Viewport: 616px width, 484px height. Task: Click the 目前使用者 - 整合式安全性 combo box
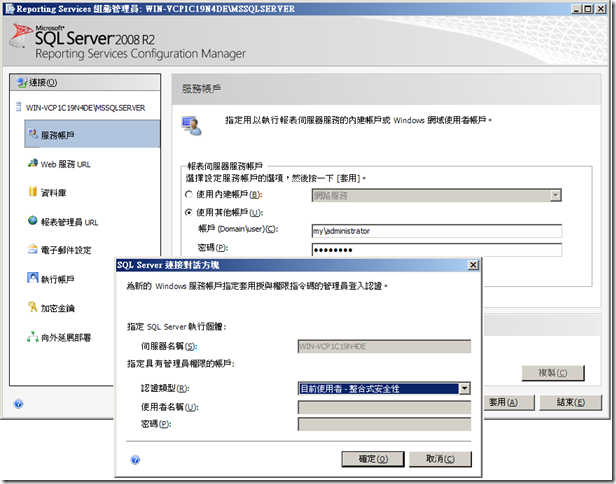point(384,389)
